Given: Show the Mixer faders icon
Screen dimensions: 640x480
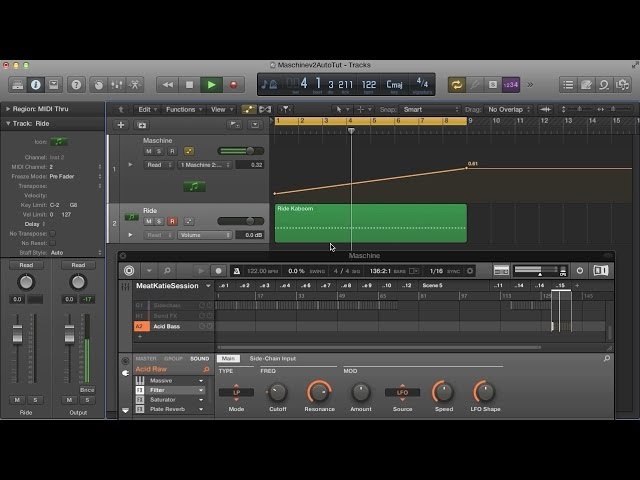Looking at the screenshot, I should (117, 84).
